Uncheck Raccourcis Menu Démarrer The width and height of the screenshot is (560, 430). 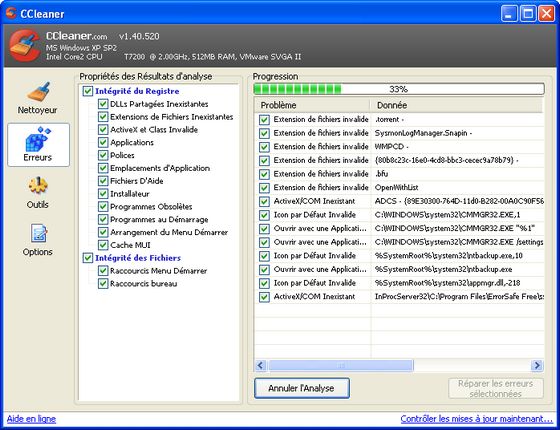point(103,271)
